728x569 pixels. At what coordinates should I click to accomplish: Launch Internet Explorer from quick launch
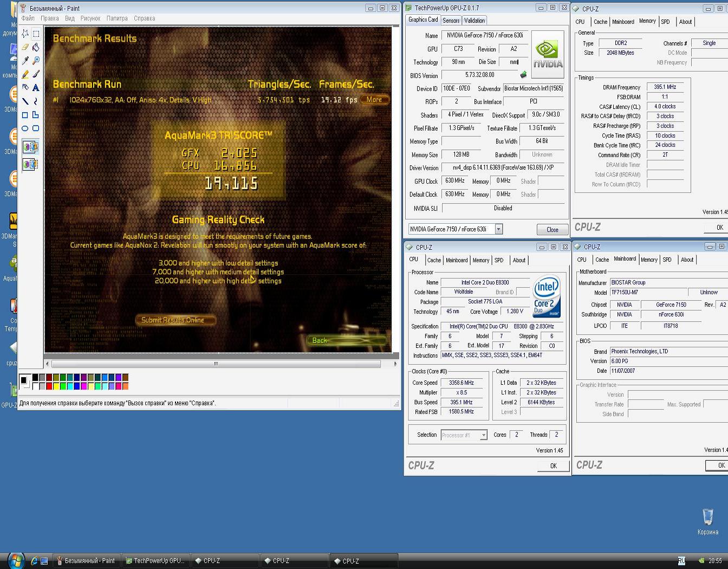click(x=34, y=561)
